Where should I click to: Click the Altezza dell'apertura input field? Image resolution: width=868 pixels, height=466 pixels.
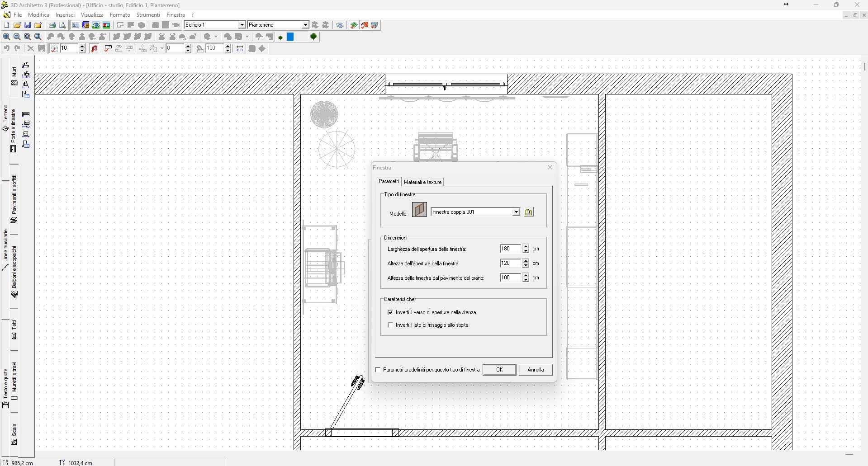[511, 264]
